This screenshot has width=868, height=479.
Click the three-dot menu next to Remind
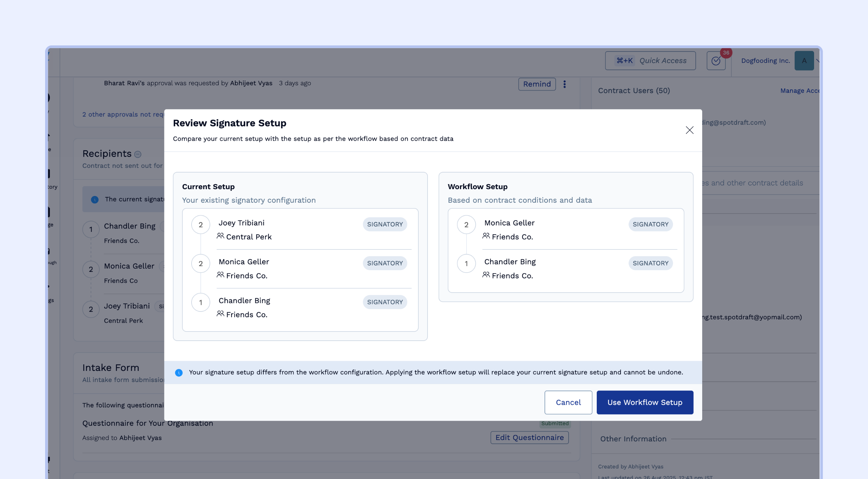click(565, 84)
